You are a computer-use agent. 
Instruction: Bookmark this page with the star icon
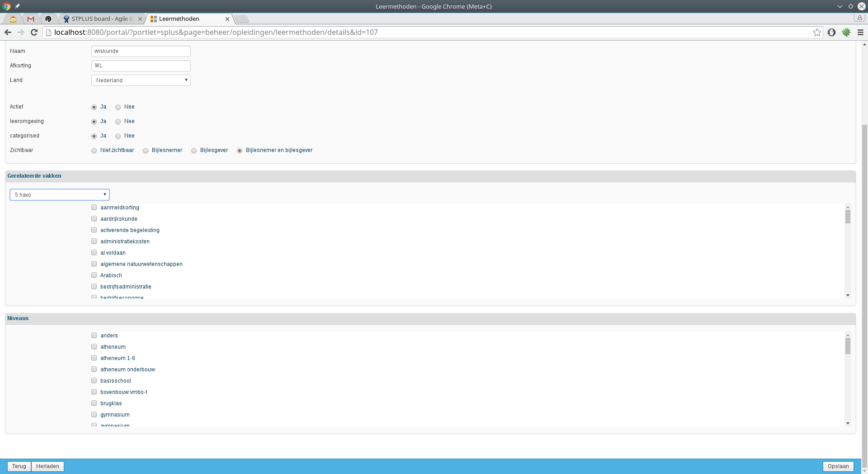pyautogui.click(x=817, y=32)
